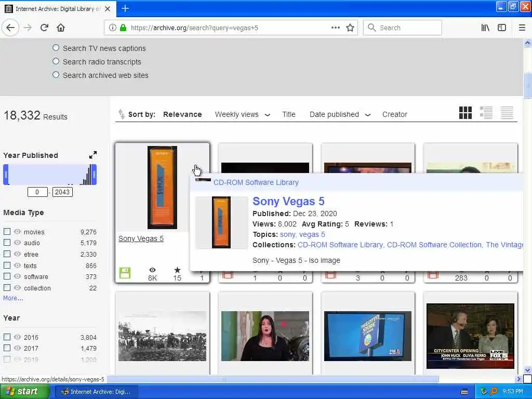This screenshot has height=399, width=532.
Task: Open a new tab with plus button
Action: [x=125, y=8]
